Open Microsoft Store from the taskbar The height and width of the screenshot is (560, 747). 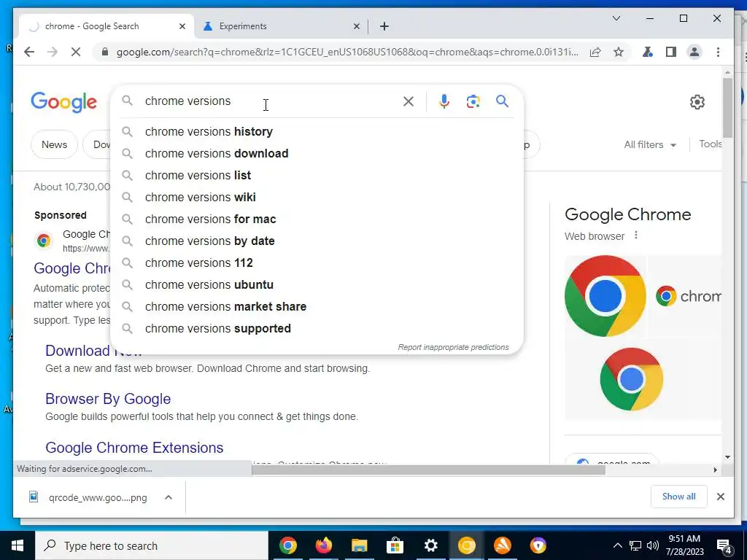[x=395, y=545]
